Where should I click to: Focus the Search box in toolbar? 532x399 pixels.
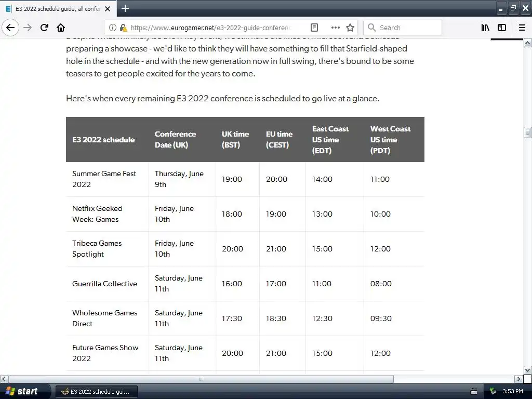[403, 28]
